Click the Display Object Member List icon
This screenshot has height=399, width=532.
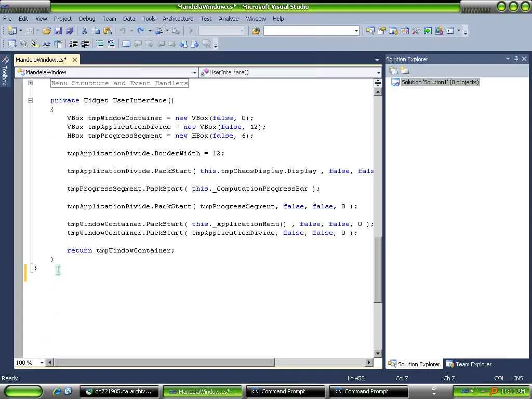click(12, 44)
